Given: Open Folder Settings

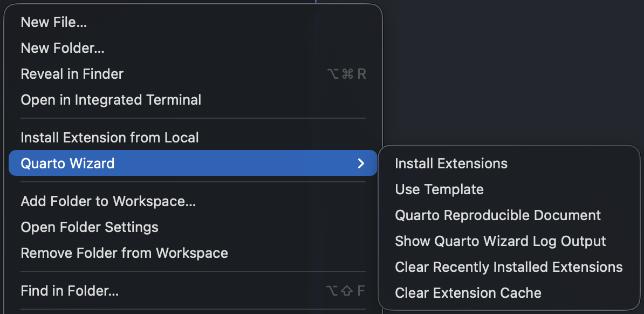Looking at the screenshot, I should pyautogui.click(x=90, y=227).
